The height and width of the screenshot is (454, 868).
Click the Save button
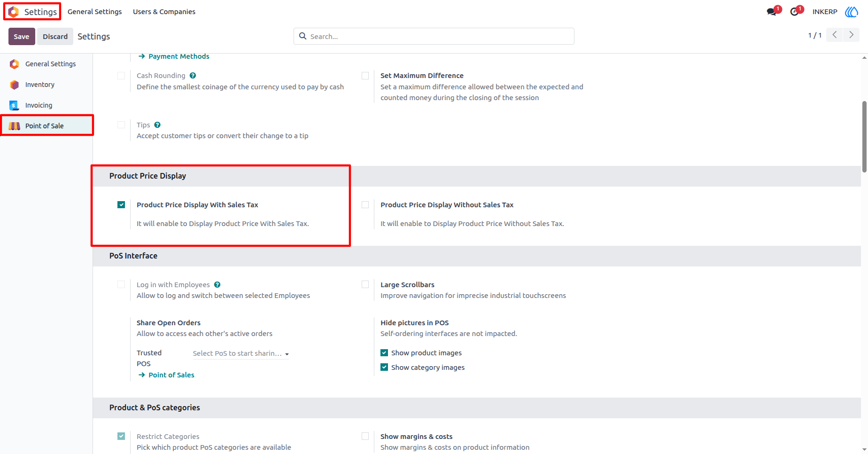click(x=22, y=37)
